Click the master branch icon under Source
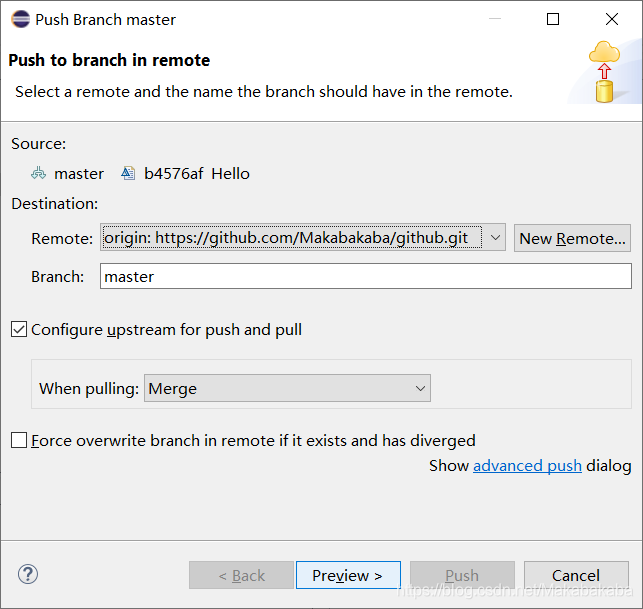643x609 pixels. click(39, 173)
